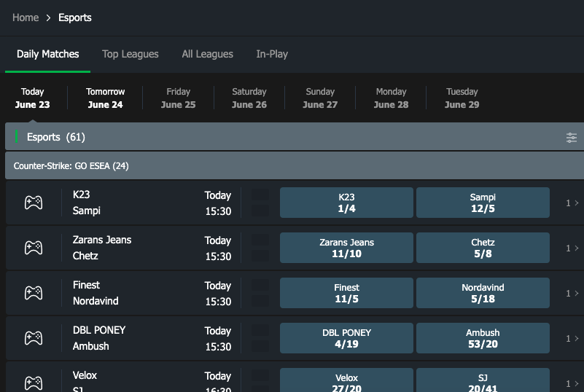Open the Esports filter settings icon
This screenshot has width=584, height=392.
tap(572, 138)
